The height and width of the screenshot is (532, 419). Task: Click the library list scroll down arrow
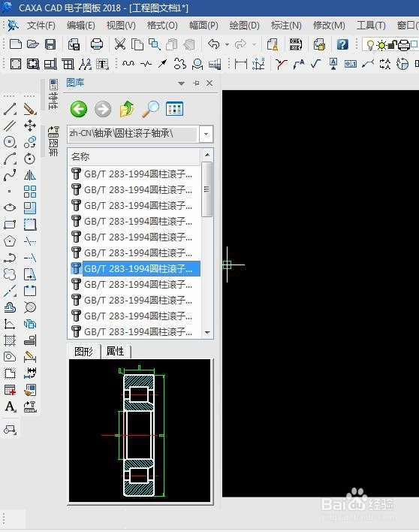(x=207, y=332)
